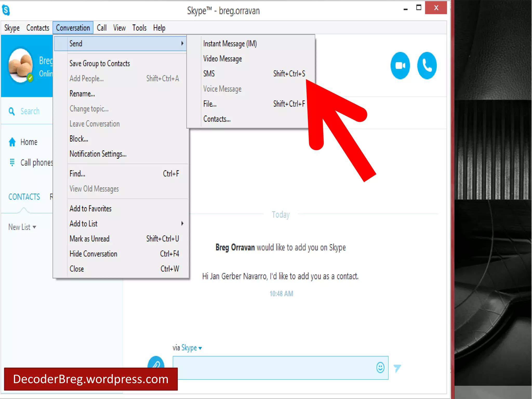Image resolution: width=532 pixels, height=399 pixels.
Task: Open the Tools menu
Action: [x=139, y=28]
